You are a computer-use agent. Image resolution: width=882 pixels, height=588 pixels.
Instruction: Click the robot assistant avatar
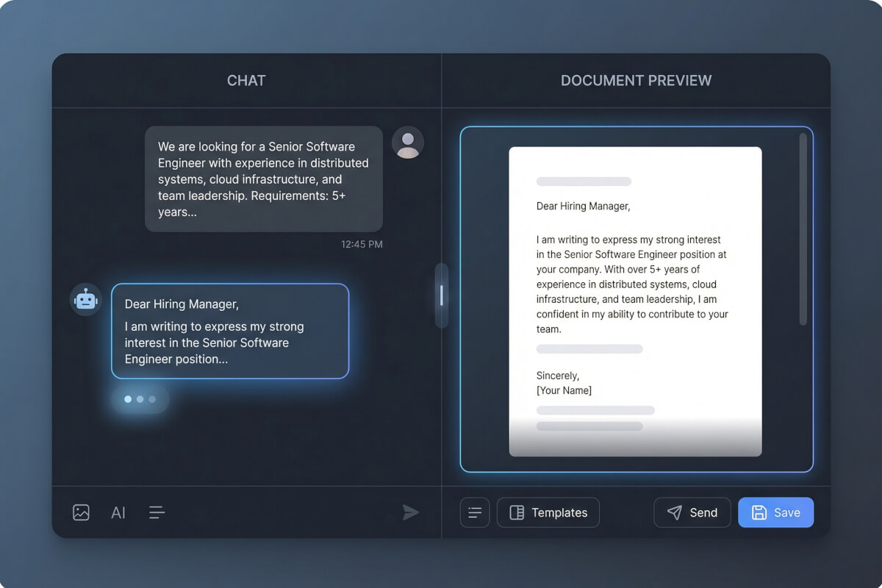click(x=86, y=300)
